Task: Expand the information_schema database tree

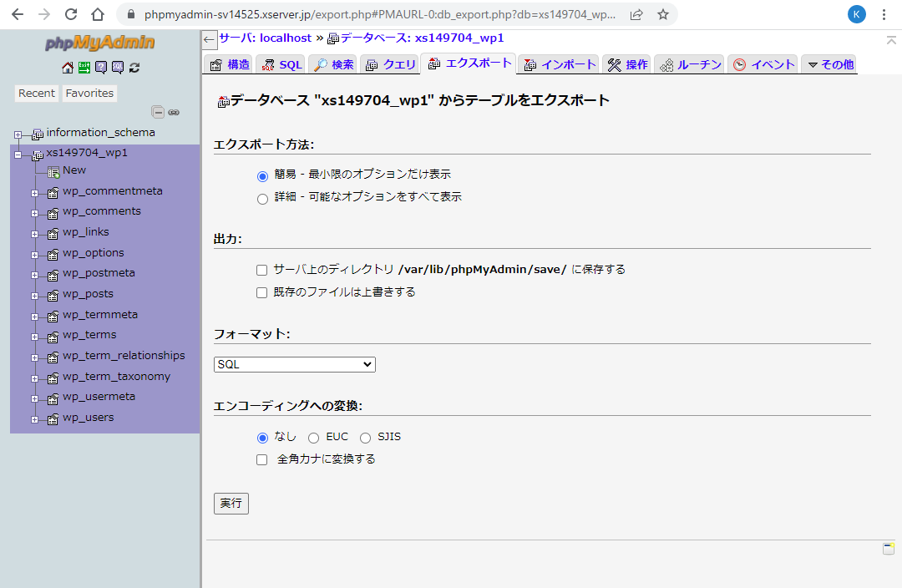Action: [x=18, y=134]
